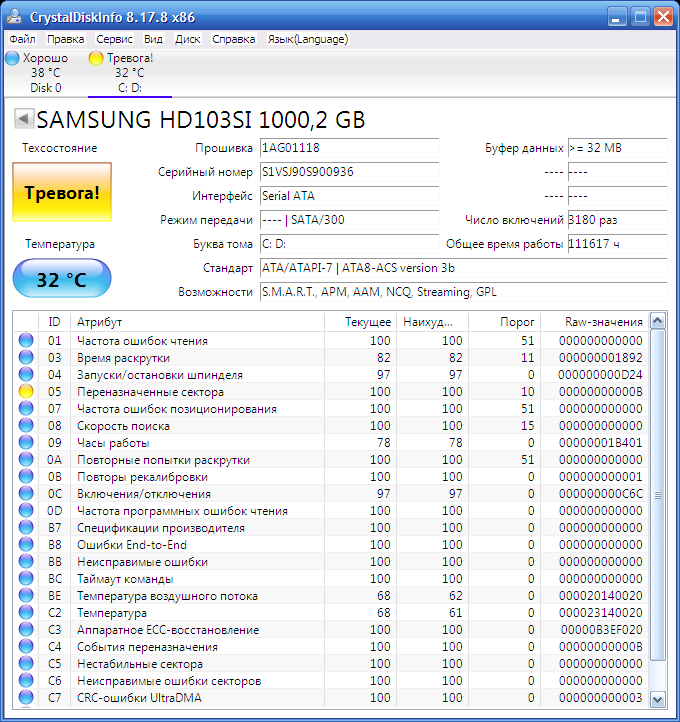Click the blue status icon for attribute C6
Viewport: 680px width, 722px height.
click(x=26, y=681)
